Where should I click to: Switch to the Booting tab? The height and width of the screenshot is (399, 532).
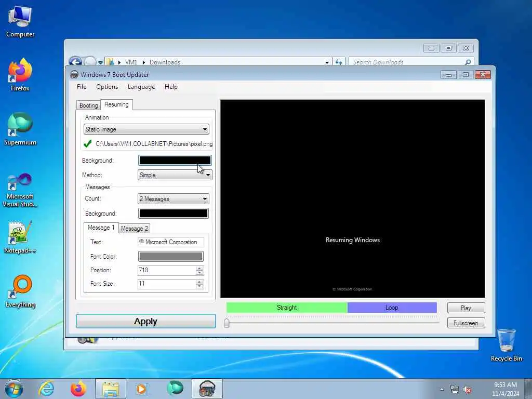tap(88, 105)
